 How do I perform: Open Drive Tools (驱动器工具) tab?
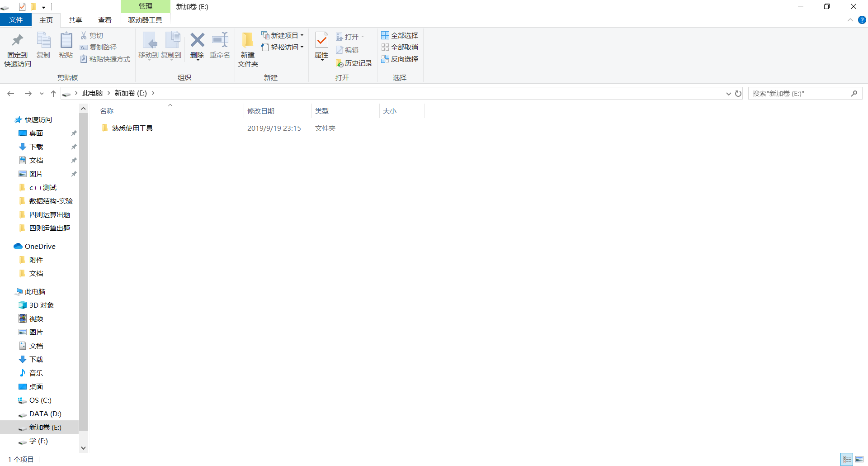[x=145, y=20]
